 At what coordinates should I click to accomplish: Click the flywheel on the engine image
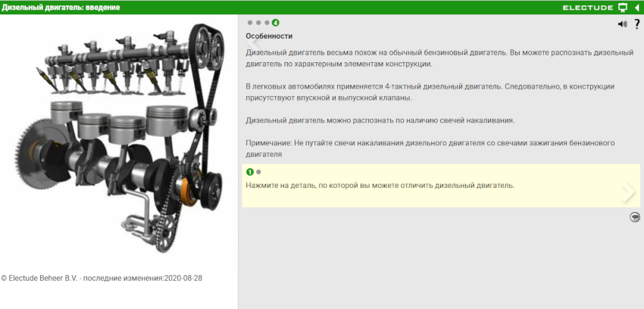click(x=36, y=153)
